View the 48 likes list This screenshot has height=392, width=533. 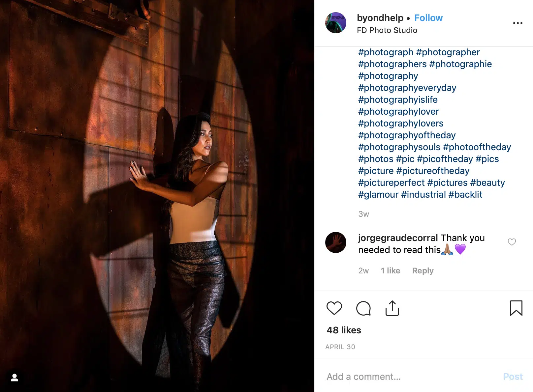[344, 330]
